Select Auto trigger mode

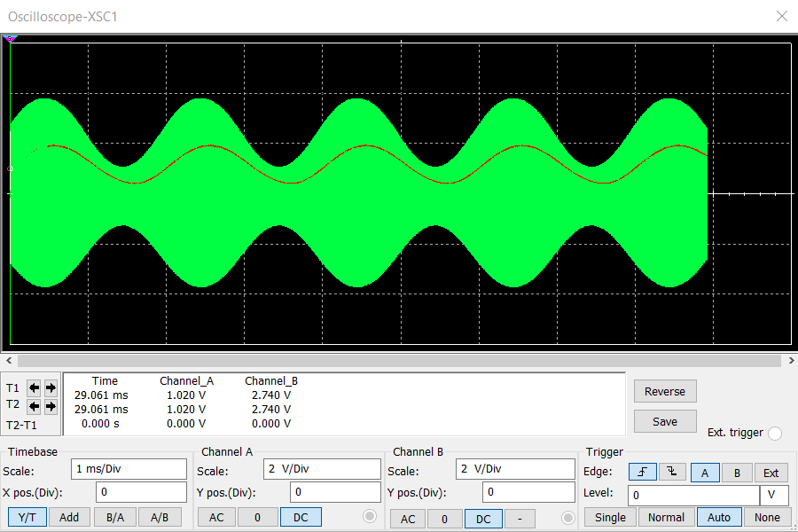click(718, 517)
